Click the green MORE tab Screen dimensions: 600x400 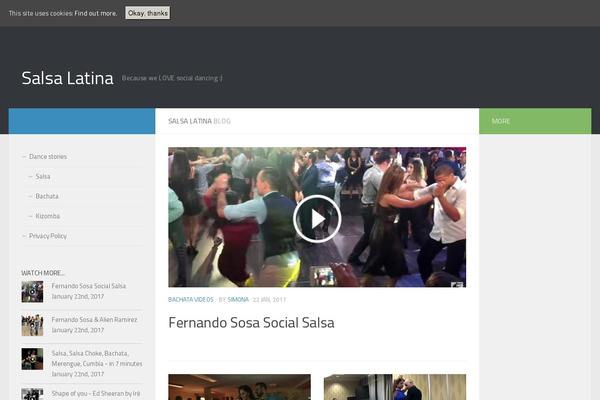tap(535, 121)
